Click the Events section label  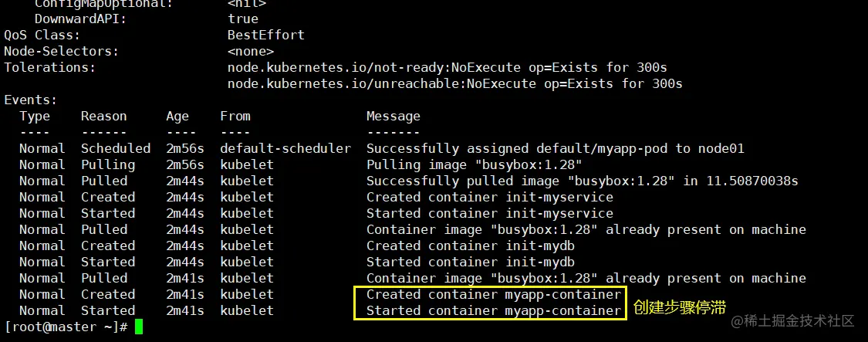click(x=30, y=100)
